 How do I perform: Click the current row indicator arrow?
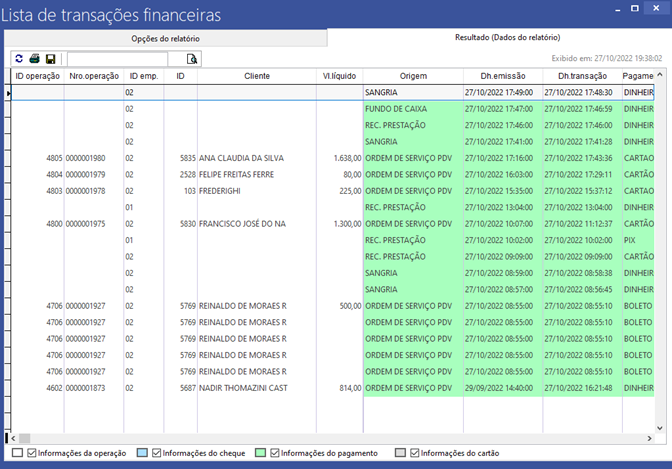(10, 93)
